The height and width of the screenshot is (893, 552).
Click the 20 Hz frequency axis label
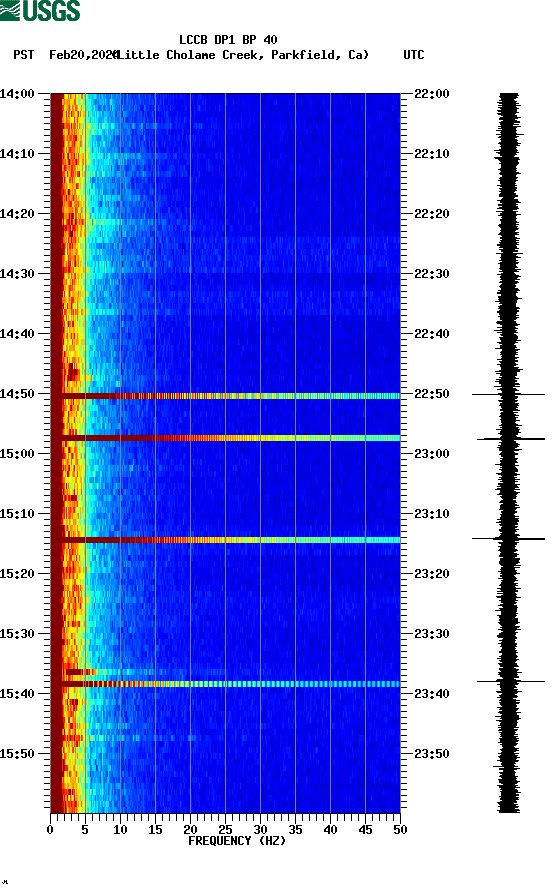click(190, 830)
